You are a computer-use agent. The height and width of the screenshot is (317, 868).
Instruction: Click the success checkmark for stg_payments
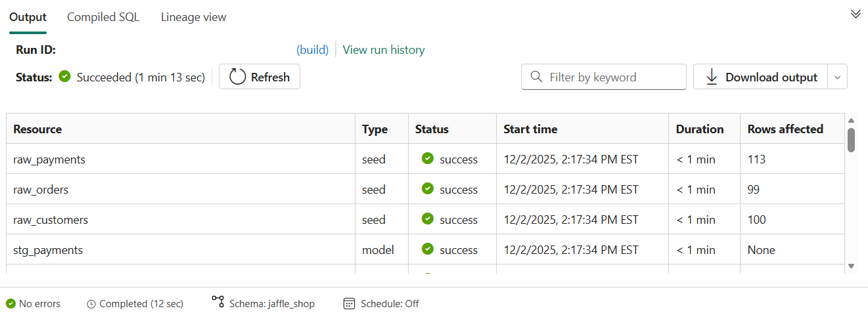tap(428, 249)
